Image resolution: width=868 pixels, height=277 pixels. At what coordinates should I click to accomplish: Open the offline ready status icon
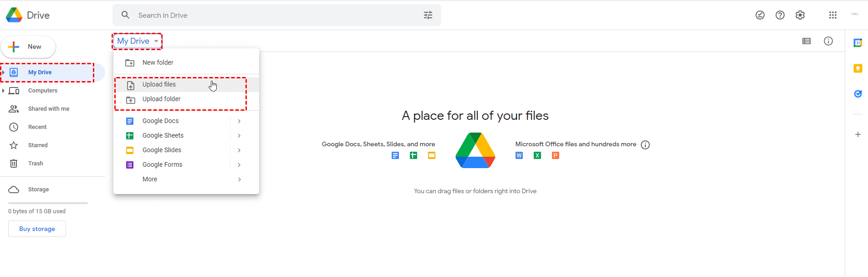click(760, 15)
